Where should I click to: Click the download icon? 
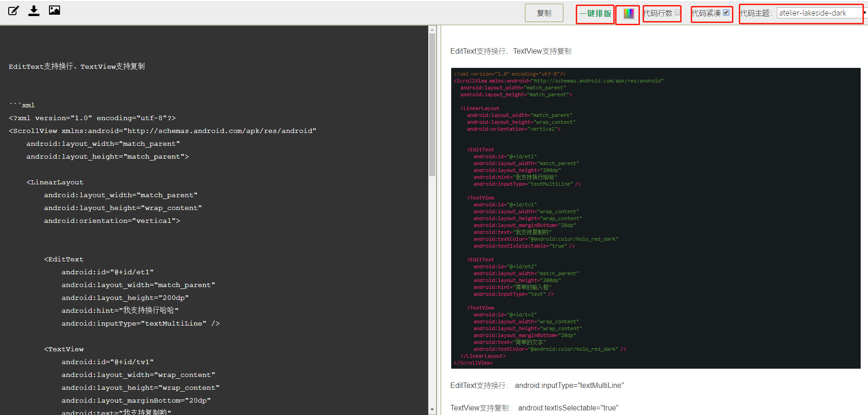[x=34, y=11]
